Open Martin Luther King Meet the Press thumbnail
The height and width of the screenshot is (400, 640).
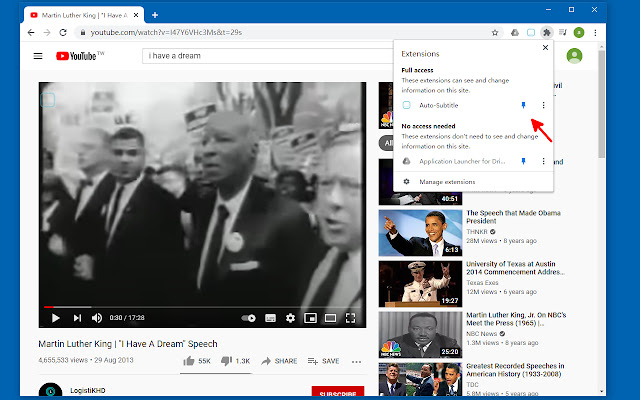420,335
